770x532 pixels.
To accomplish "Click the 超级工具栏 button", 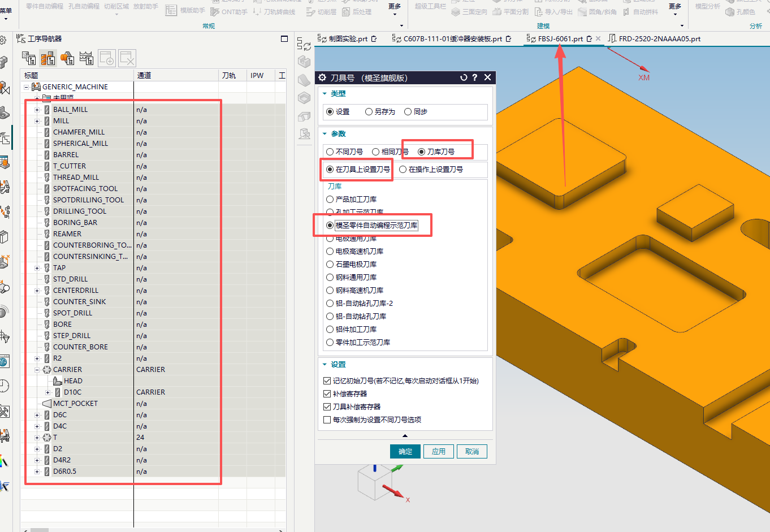I will tap(430, 6).
